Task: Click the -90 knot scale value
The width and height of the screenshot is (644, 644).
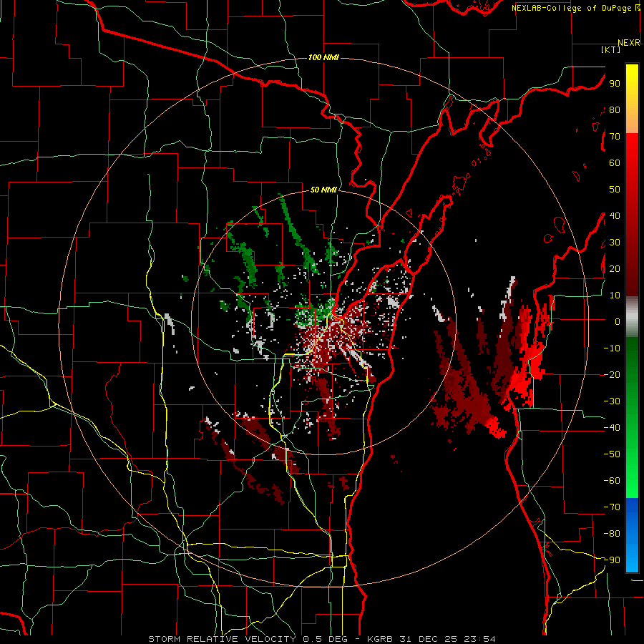Action: [612, 560]
